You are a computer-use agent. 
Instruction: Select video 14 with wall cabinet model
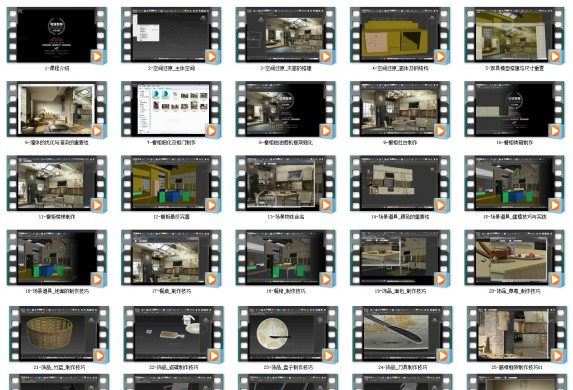point(400,183)
